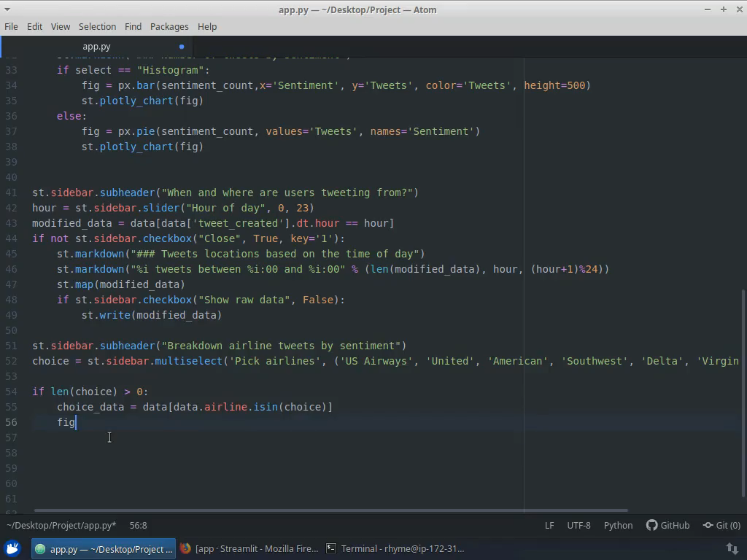747x560 pixels.
Task: Change line ending type LF
Action: tap(549, 525)
